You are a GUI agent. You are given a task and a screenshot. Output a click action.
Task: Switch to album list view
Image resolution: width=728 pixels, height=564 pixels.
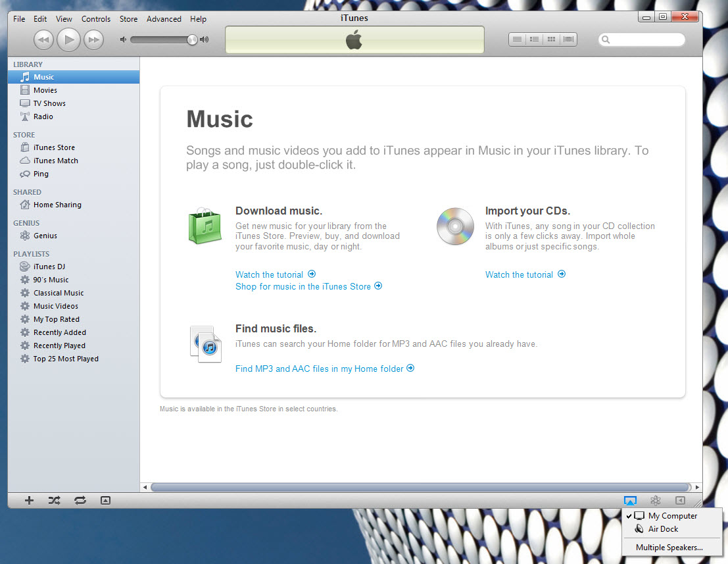[x=534, y=39]
